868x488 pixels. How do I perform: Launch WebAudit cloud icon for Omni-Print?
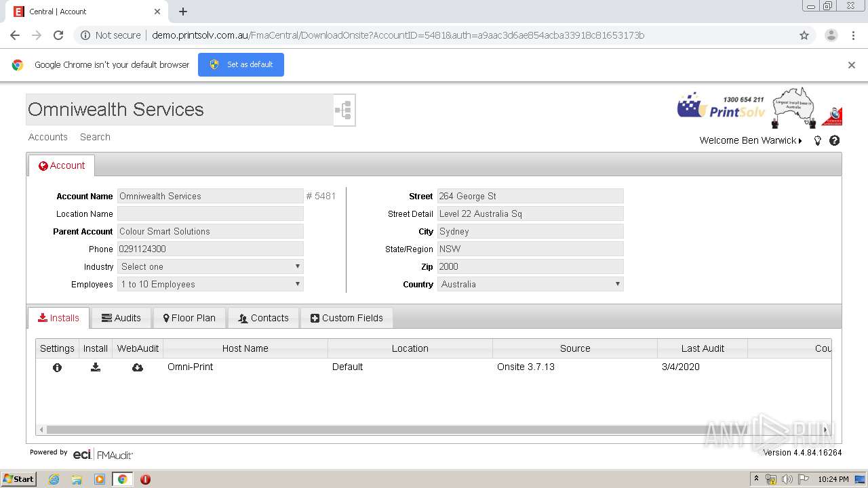(x=138, y=367)
